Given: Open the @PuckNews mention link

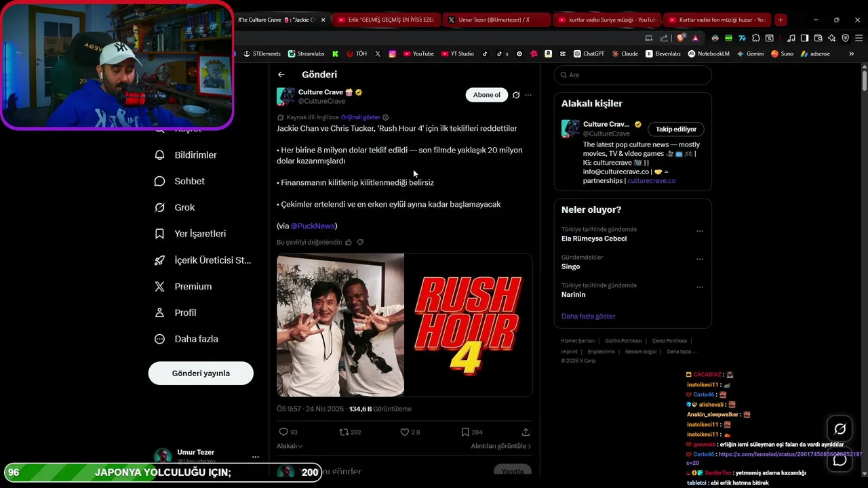Looking at the screenshot, I should (313, 226).
